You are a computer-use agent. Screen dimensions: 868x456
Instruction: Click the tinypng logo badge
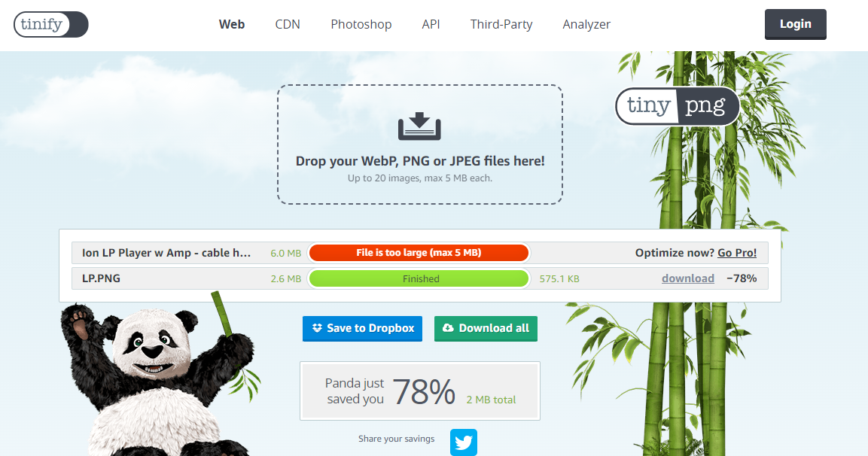(678, 105)
